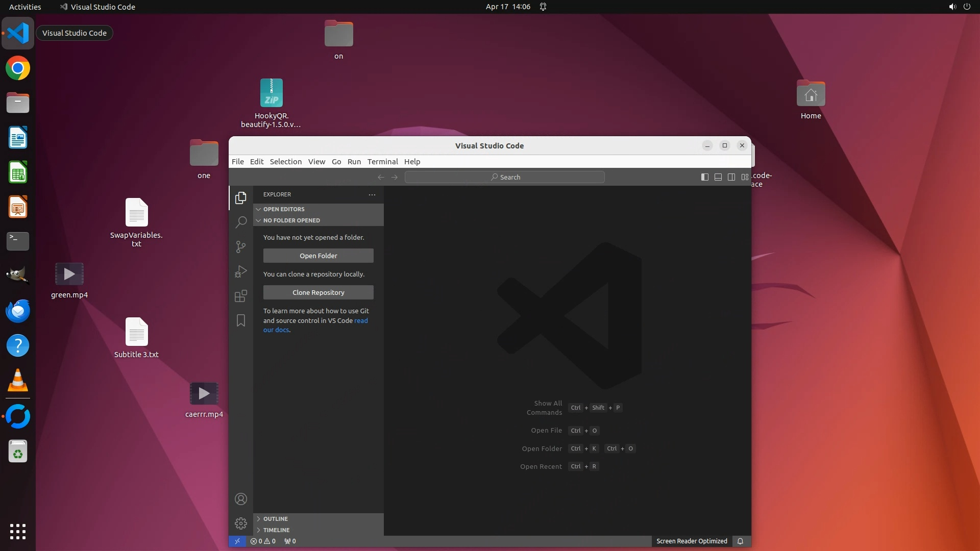
Task: Click the Open Folder button
Action: 318,256
